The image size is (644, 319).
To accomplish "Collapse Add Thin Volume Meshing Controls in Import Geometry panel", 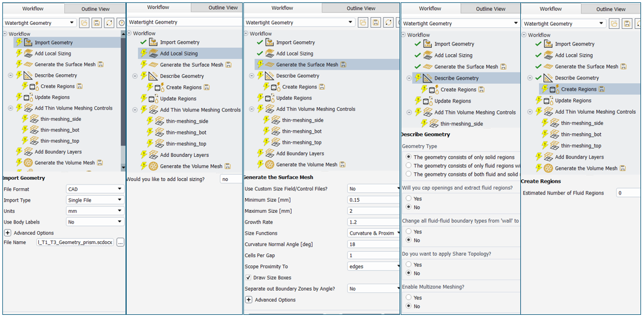I will coord(10,108).
